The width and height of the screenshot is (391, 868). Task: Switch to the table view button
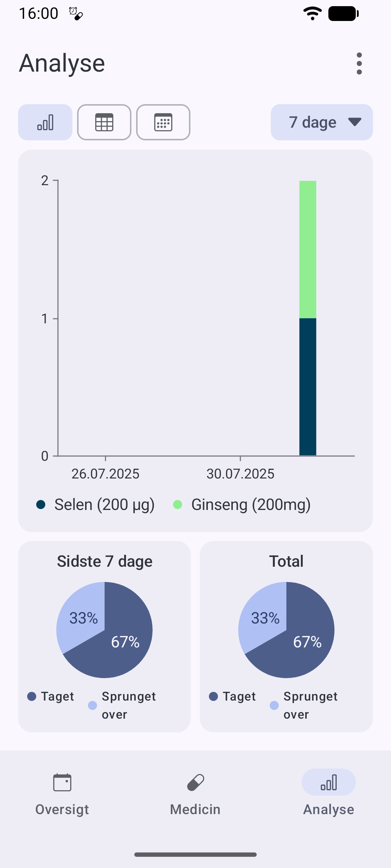tap(104, 122)
